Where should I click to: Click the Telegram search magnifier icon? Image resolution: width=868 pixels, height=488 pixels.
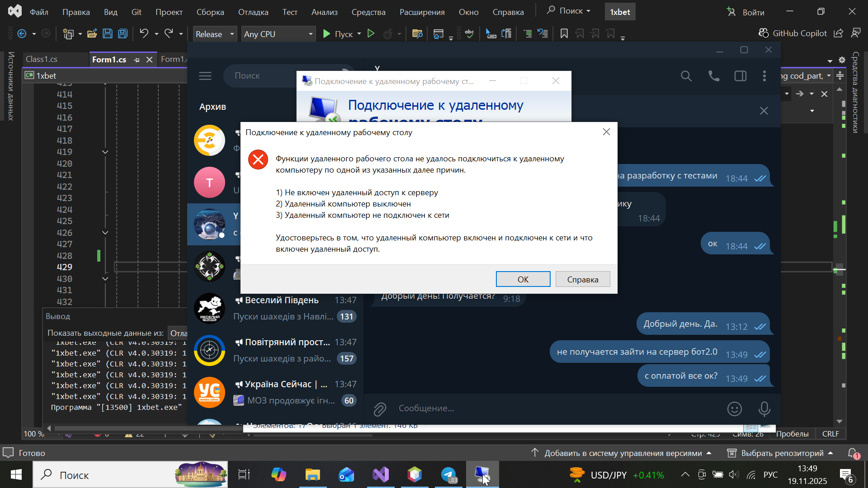click(x=686, y=76)
